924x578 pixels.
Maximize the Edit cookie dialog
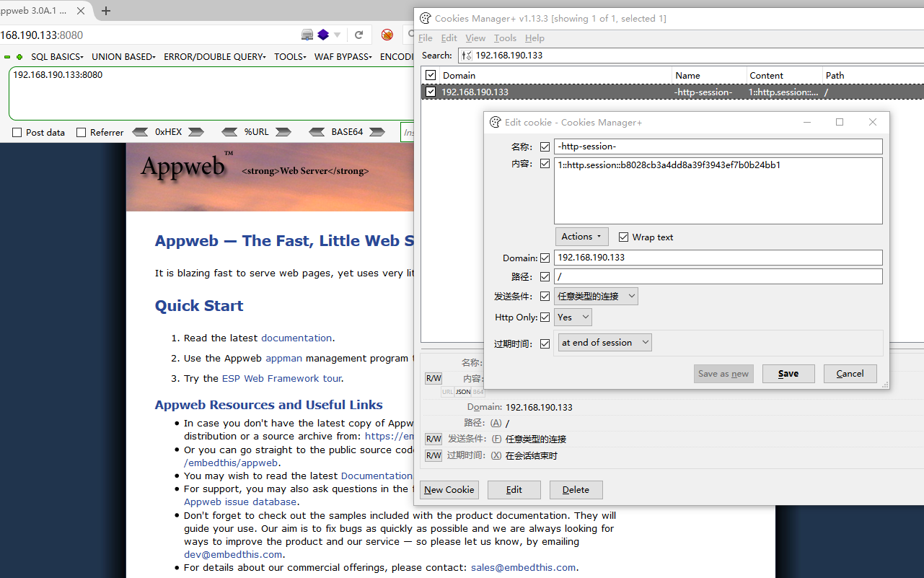pyautogui.click(x=840, y=123)
